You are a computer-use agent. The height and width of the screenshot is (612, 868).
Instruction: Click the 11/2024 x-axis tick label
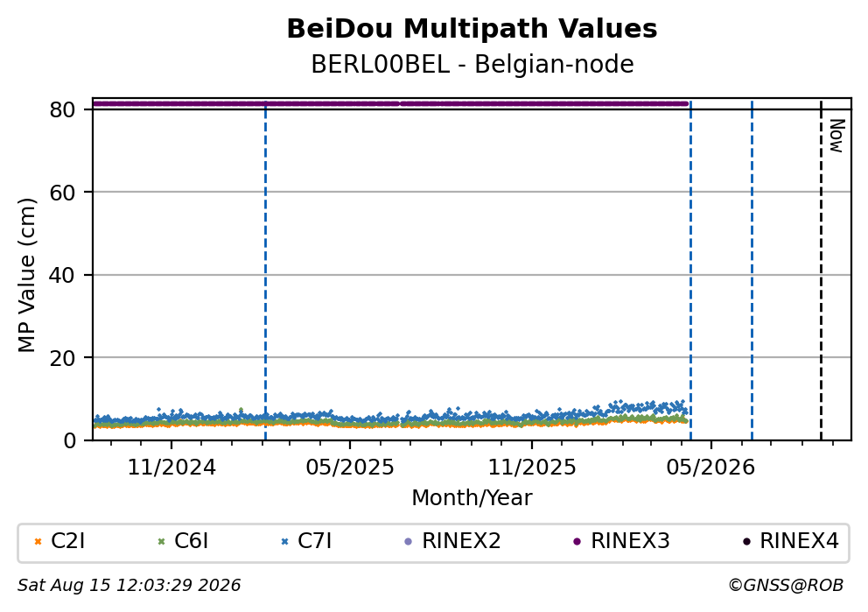click(x=171, y=468)
